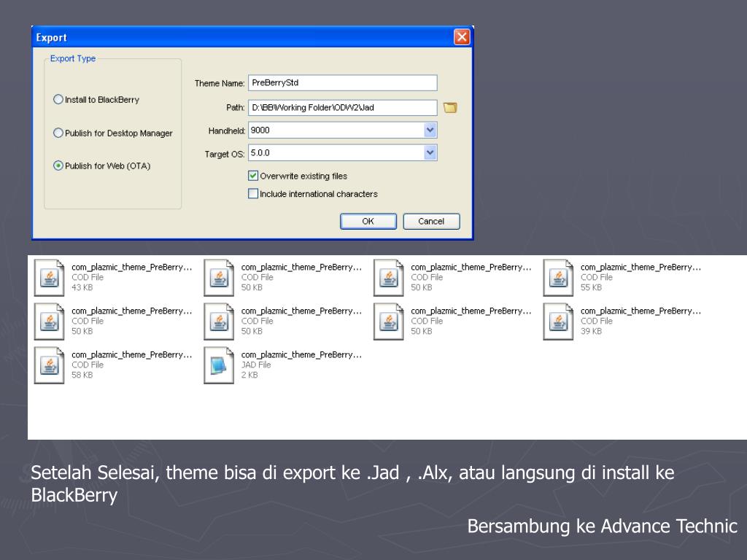Confirm export with OK button

(368, 222)
